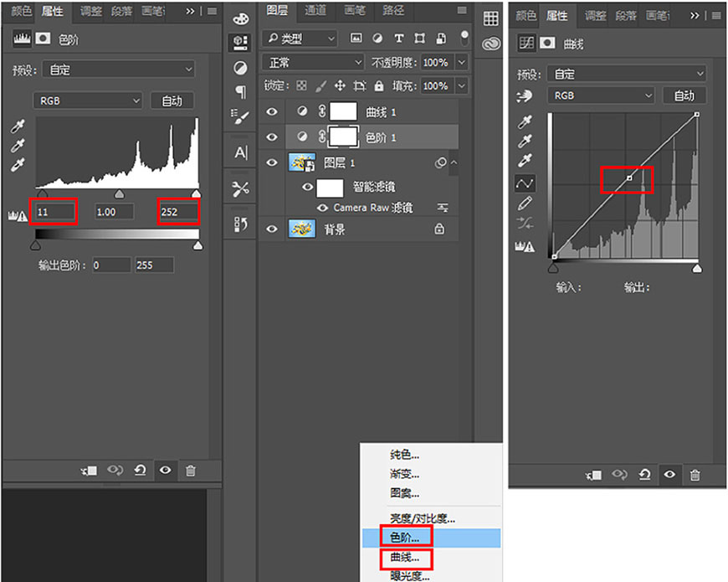The height and width of the screenshot is (582, 728).
Task: Hide the 曲线 1 layer
Action: [x=272, y=111]
